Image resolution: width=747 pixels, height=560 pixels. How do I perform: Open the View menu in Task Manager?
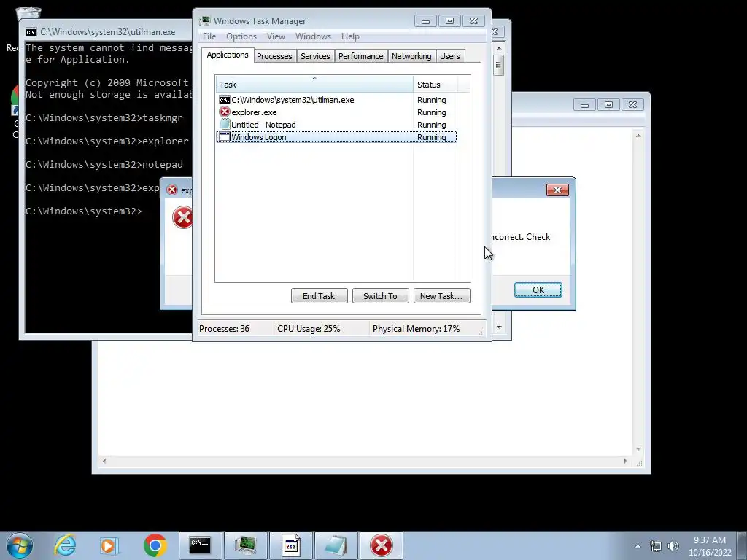[x=276, y=36]
